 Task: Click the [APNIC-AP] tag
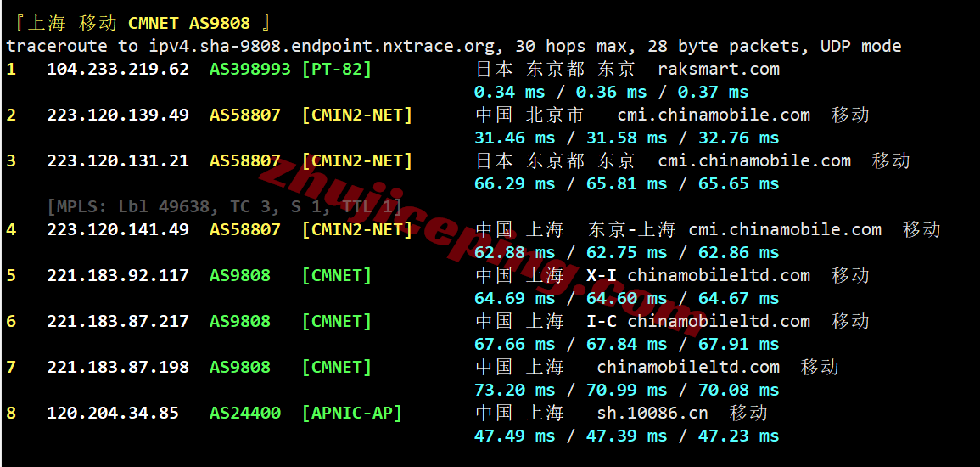point(352,413)
